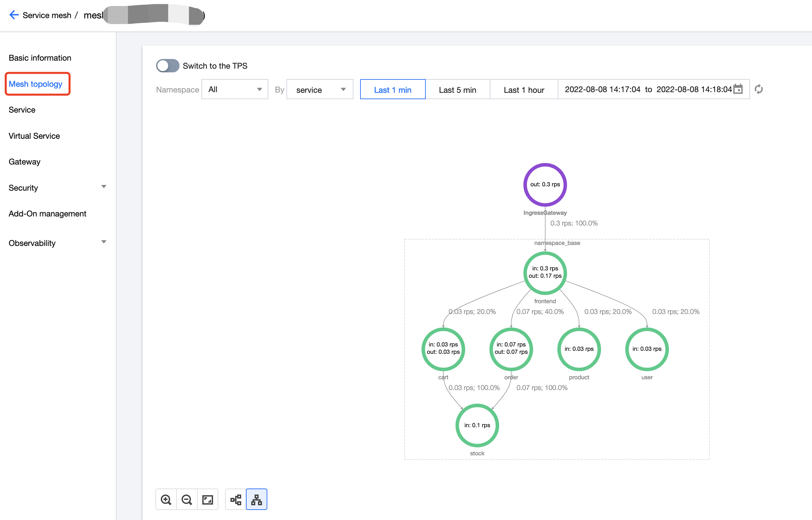812x520 pixels.
Task: Click the fit-to-screen icon
Action: point(208,499)
